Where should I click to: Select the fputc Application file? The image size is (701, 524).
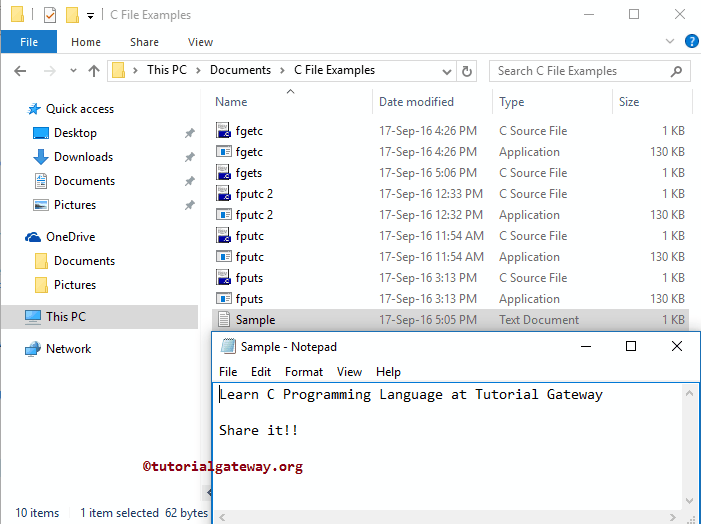450,257
